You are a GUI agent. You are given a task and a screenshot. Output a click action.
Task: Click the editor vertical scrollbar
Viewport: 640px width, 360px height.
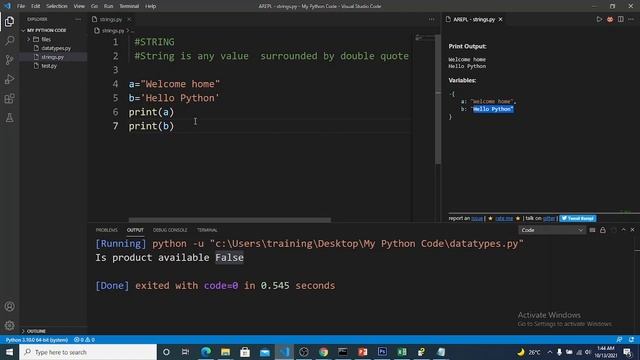click(x=438, y=98)
